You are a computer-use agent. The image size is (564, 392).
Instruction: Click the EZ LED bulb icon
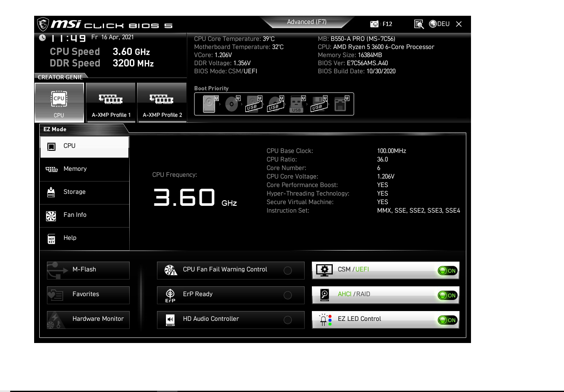(x=326, y=320)
